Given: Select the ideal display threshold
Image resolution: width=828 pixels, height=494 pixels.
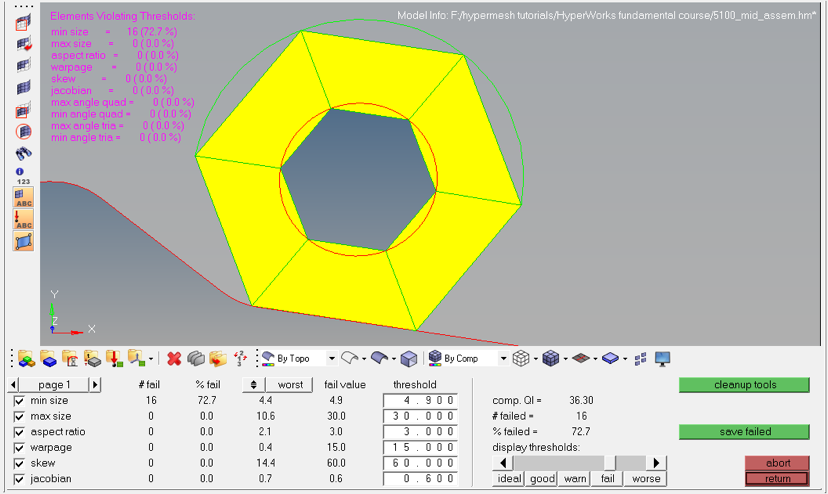Looking at the screenshot, I should pos(509,479).
